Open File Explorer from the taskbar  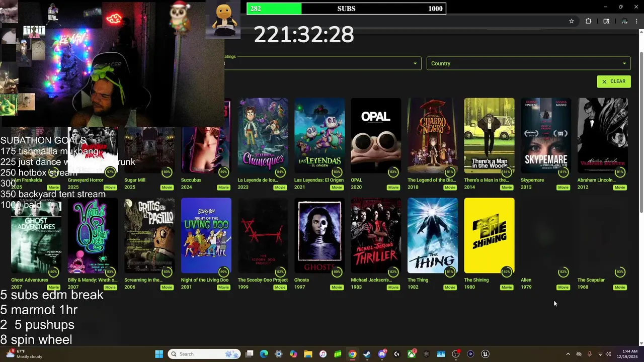[308, 354]
